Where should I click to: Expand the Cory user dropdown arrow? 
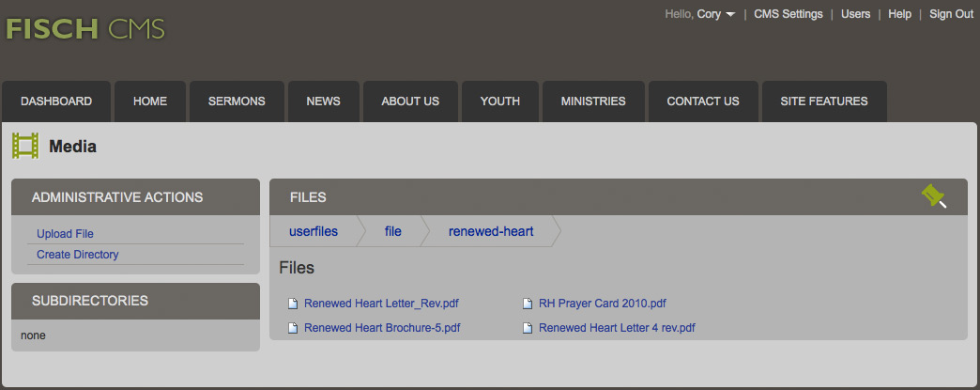point(730,14)
